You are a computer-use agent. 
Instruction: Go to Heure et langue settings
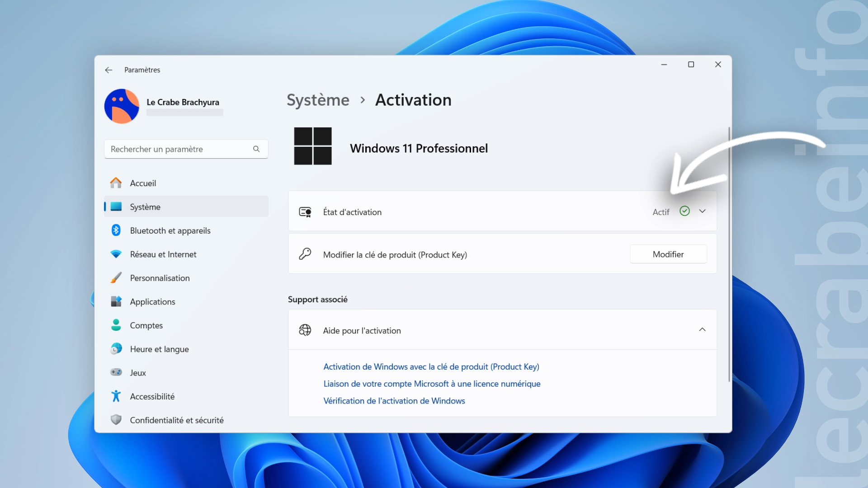coord(159,349)
